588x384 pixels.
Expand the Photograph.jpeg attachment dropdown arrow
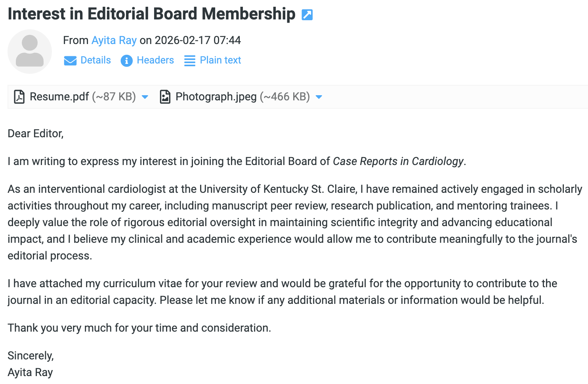[319, 97]
